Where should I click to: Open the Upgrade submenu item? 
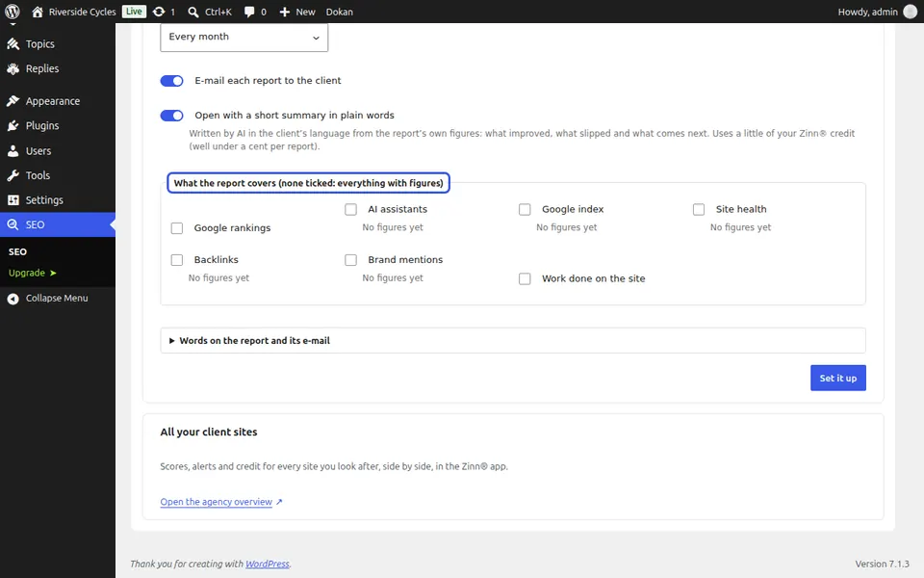(x=33, y=273)
